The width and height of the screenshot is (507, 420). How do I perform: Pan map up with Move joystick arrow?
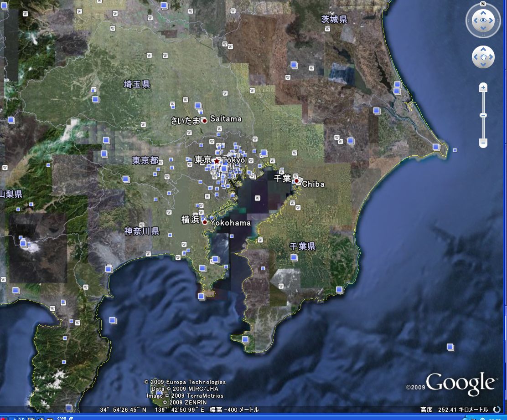click(x=483, y=50)
